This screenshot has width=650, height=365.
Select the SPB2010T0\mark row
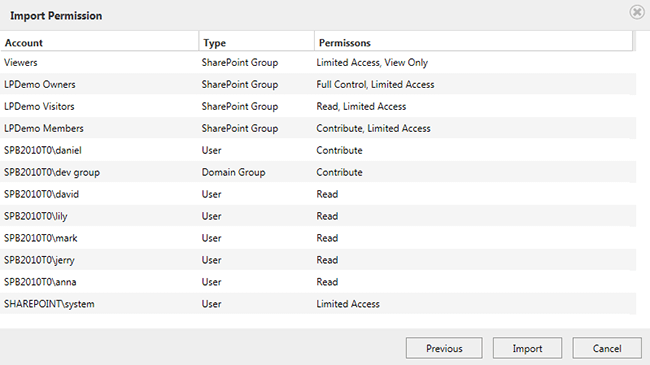pos(318,238)
